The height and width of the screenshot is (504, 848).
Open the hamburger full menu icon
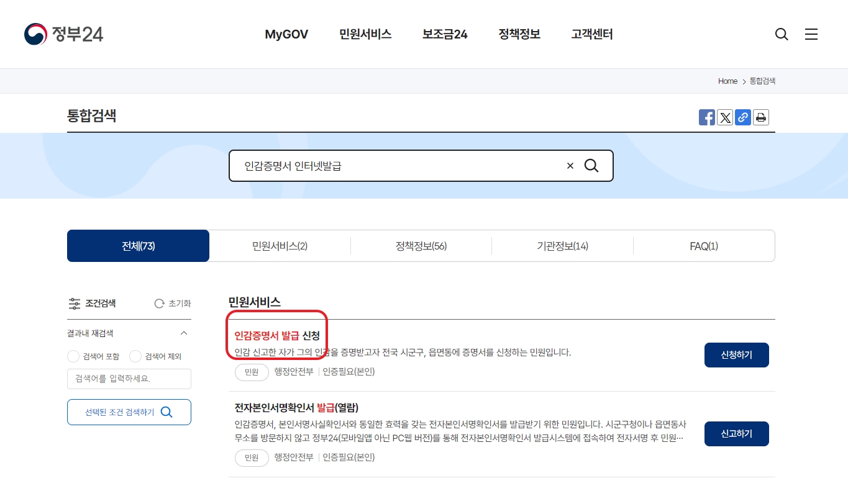811,34
